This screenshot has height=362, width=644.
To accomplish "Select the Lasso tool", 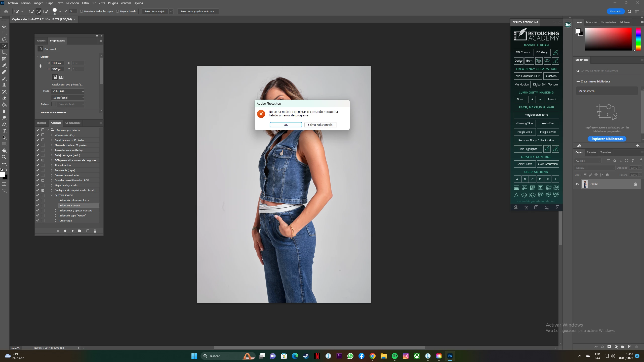I will click(x=4, y=39).
